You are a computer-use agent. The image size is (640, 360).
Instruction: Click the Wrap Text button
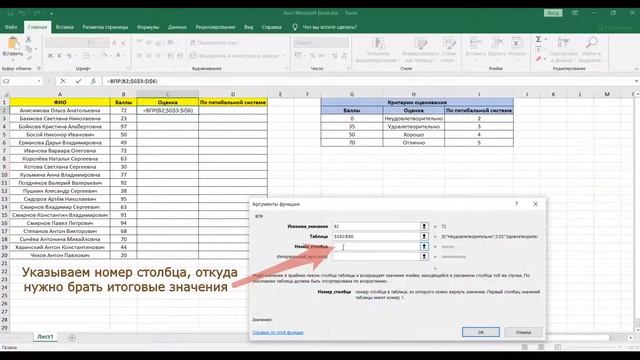coord(214,42)
